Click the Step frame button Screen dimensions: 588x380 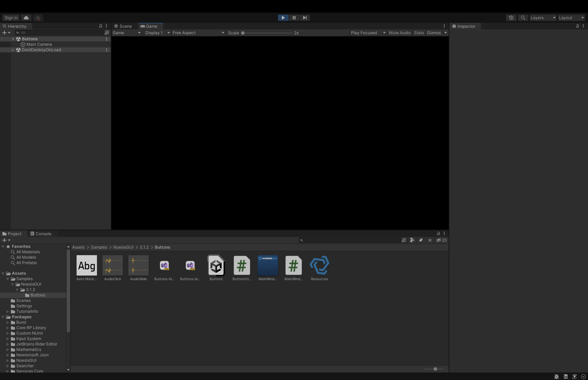tap(305, 18)
